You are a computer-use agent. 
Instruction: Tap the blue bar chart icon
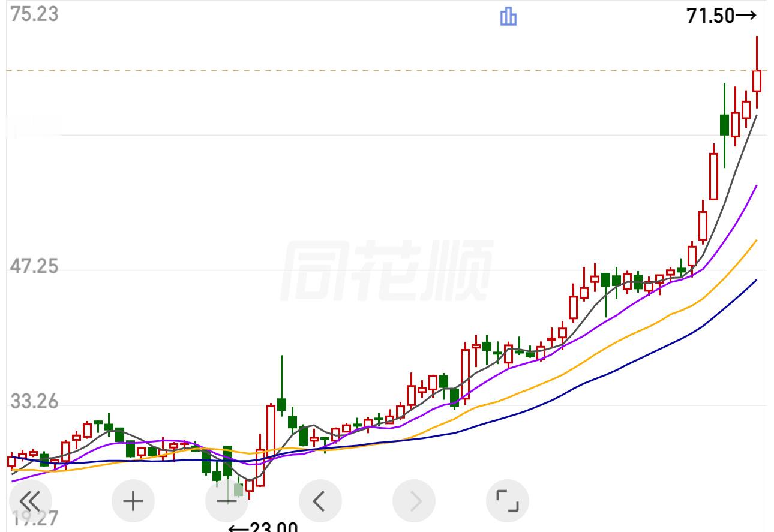click(x=508, y=17)
